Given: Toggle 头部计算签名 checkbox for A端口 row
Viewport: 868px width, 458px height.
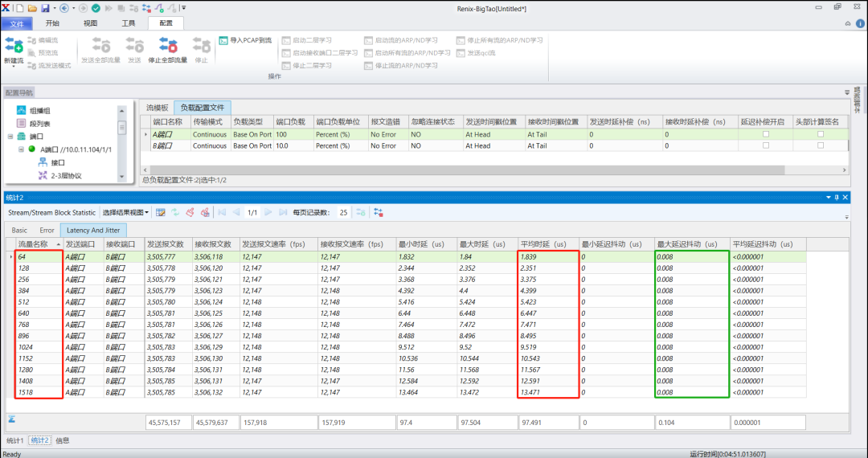Looking at the screenshot, I should click(821, 134).
